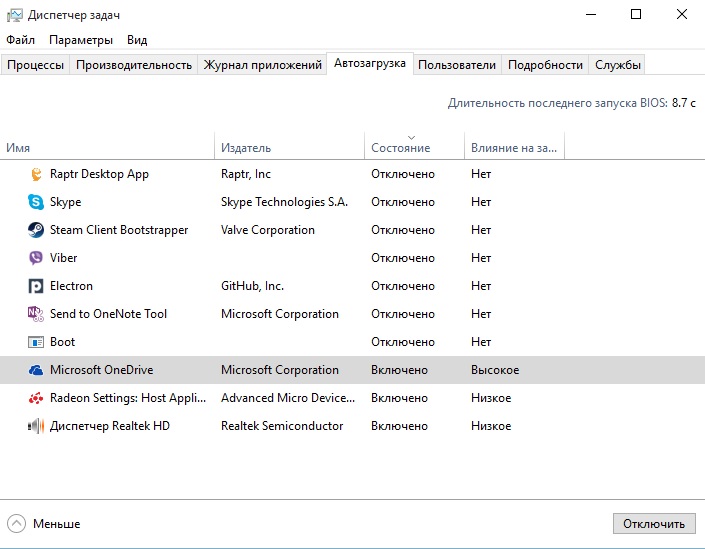
Task: Sort by the Влияние на запуск column header
Action: tap(514, 148)
